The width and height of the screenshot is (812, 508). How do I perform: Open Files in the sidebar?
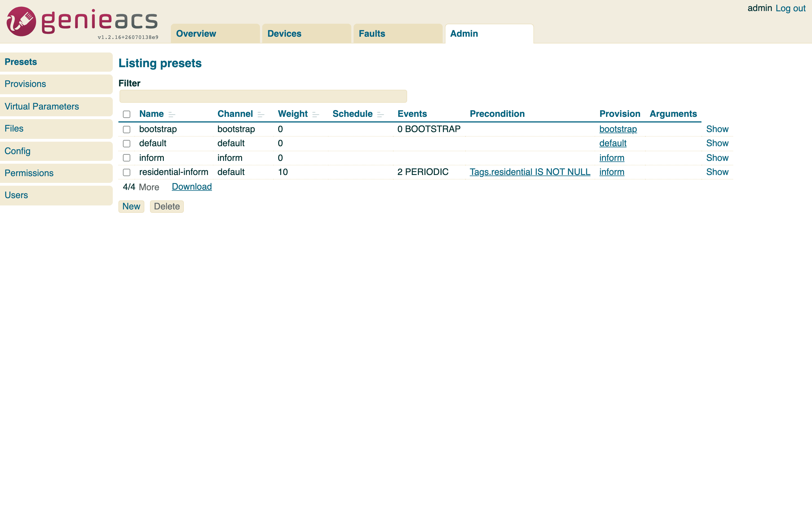click(56, 129)
